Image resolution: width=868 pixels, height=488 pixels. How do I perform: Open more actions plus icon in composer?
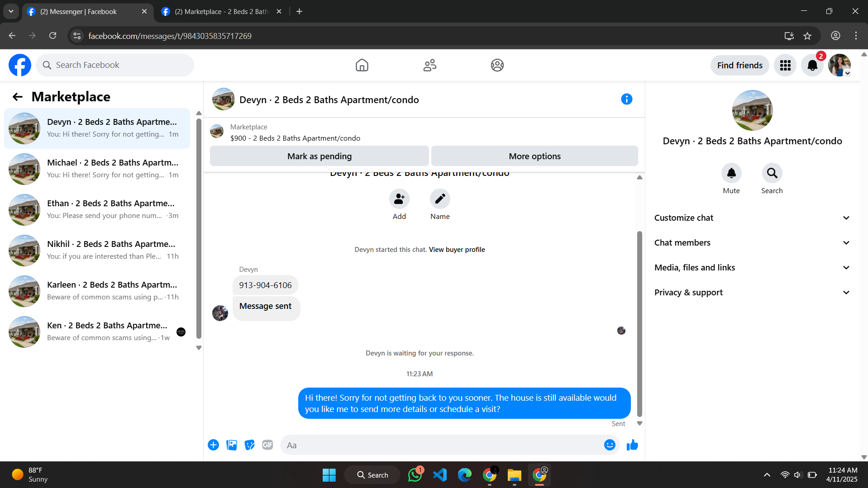213,445
